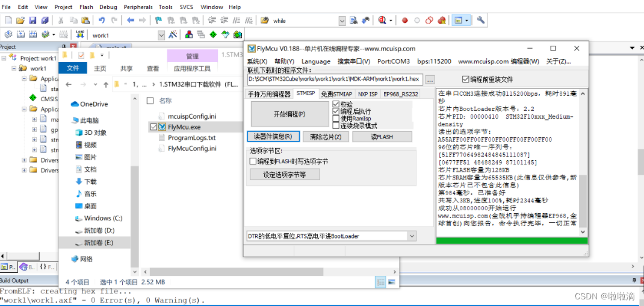Open the 搜索串口(V) menu in FlyMcu
The width and height of the screenshot is (644, 306).
[354, 61]
